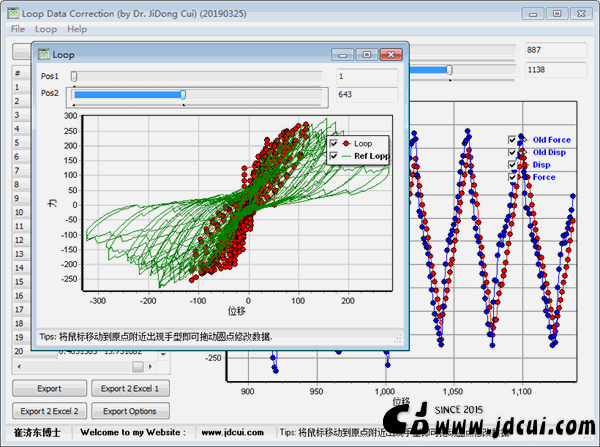Click the Export 2 Excel 2 button
This screenshot has width=600, height=447.
point(49,411)
